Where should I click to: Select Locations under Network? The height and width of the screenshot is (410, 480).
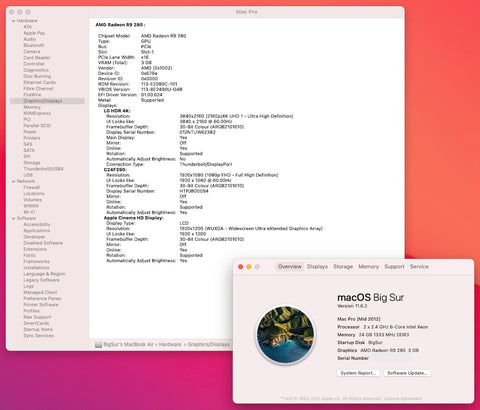[34, 194]
